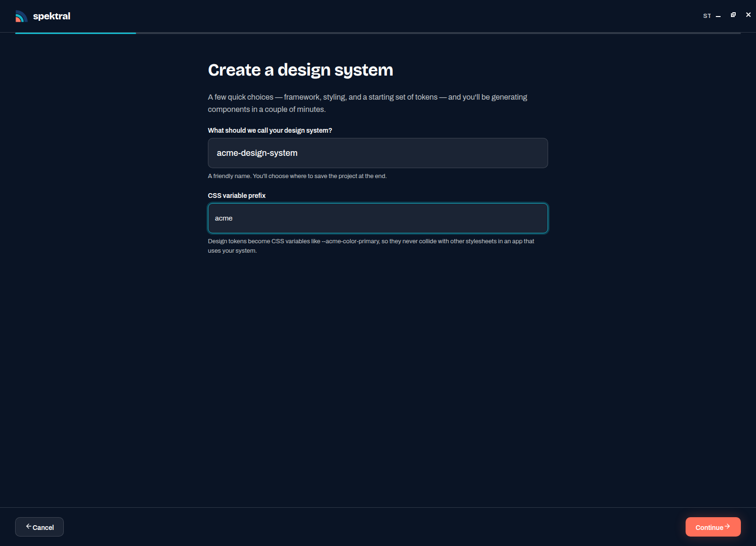The height and width of the screenshot is (546, 756).
Task: Maximize the Spektral window
Action: [733, 15]
